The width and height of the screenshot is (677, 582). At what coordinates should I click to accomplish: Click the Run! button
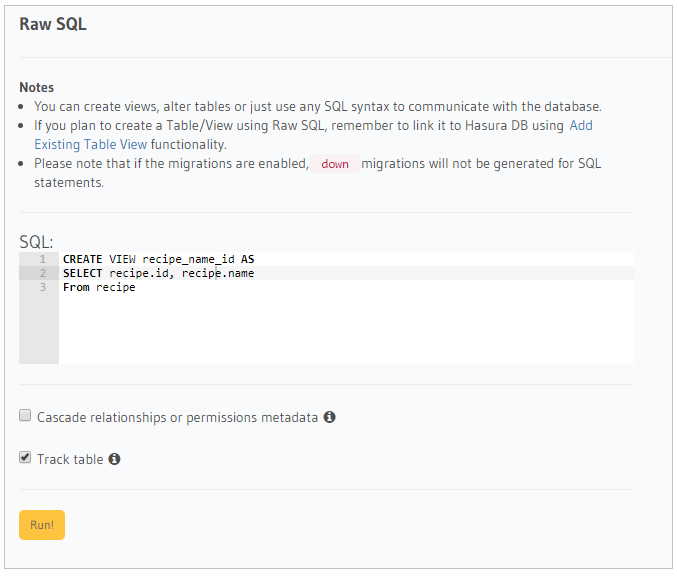pyautogui.click(x=42, y=525)
